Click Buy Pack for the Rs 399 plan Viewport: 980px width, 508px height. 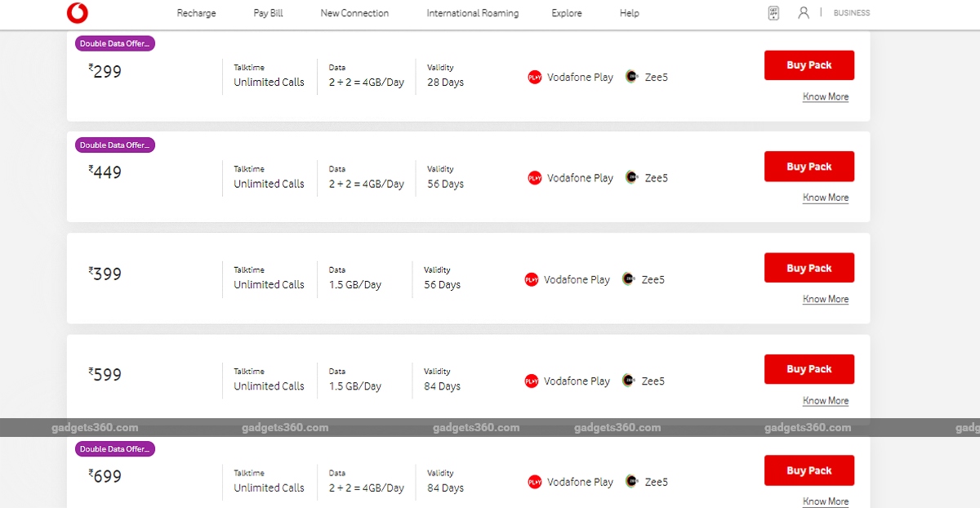[808, 267]
